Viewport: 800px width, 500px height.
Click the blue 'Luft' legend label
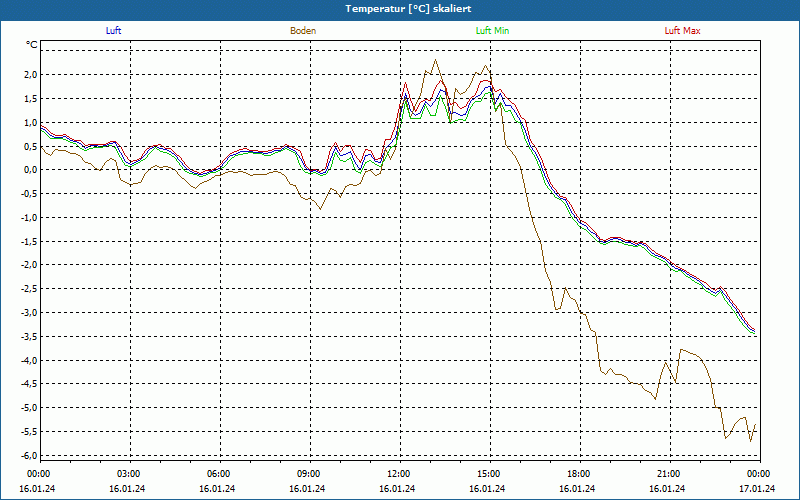(x=113, y=31)
